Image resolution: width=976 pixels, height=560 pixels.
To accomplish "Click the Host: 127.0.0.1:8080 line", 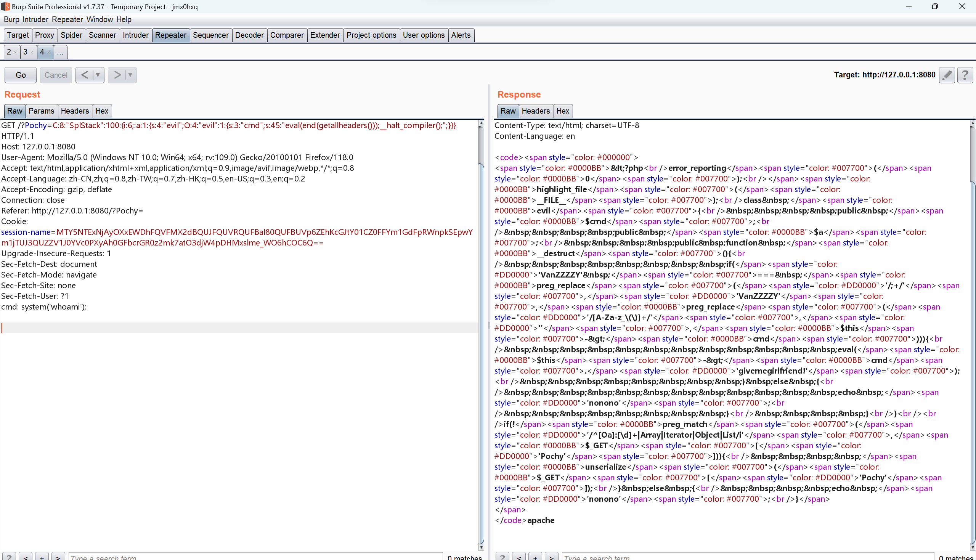I will [39, 146].
